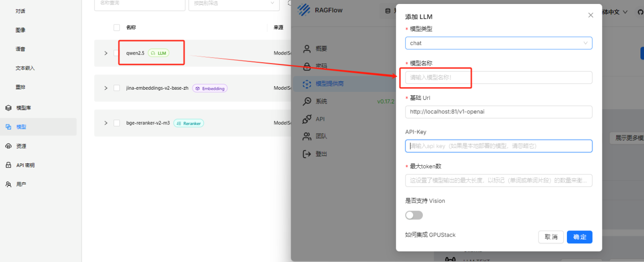Image resolution: width=644 pixels, height=262 pixels.
Task: Tick the select-all checkbox beside 名称 header
Action: tap(117, 28)
